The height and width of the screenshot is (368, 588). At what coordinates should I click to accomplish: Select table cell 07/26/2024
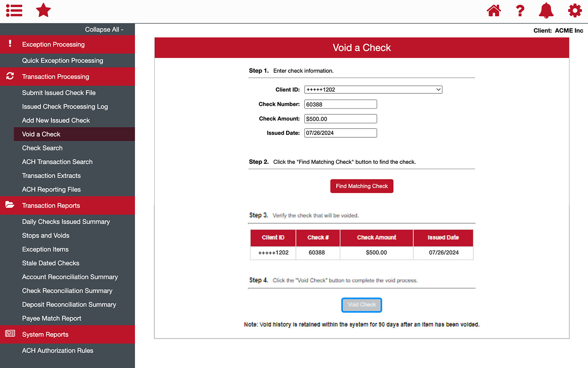tap(444, 252)
